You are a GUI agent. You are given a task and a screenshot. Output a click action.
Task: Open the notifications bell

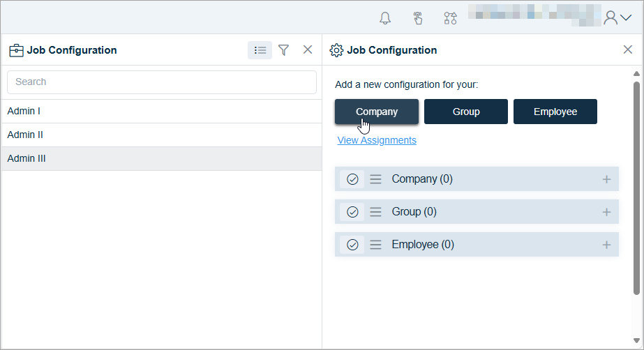(x=385, y=18)
